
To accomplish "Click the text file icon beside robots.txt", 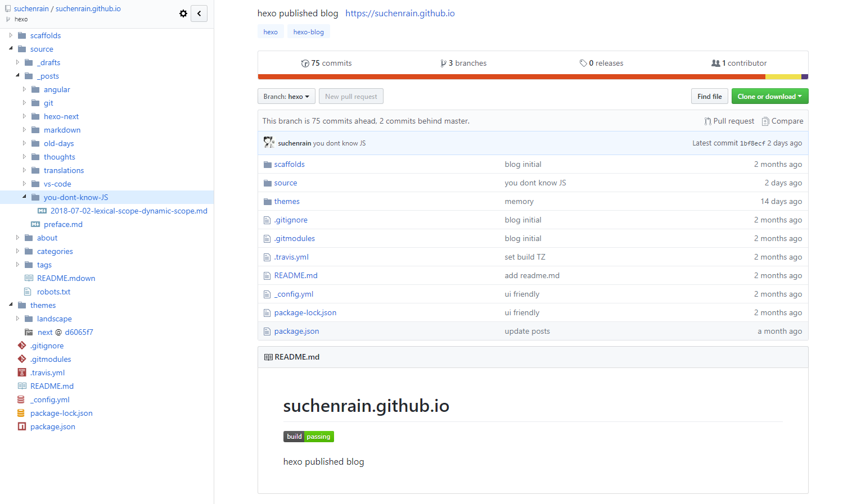I will 28,292.
